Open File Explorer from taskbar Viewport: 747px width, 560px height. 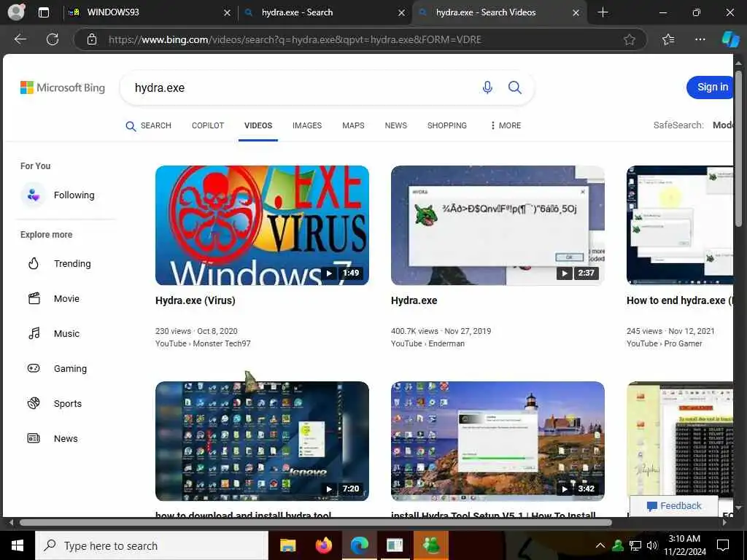pos(287,545)
